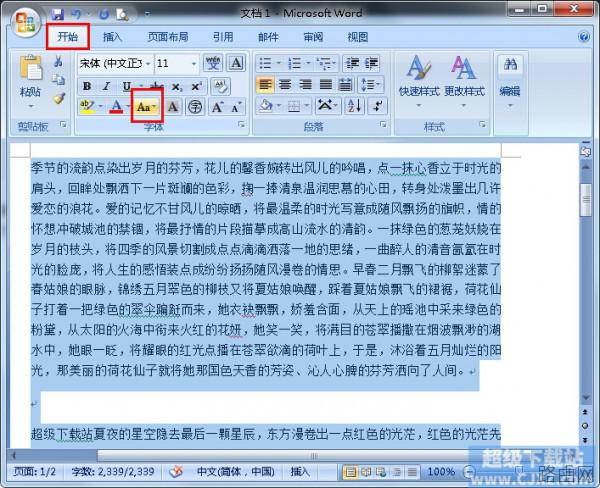The image size is (600, 488).
Task: Open Word help
Action: pos(584,37)
